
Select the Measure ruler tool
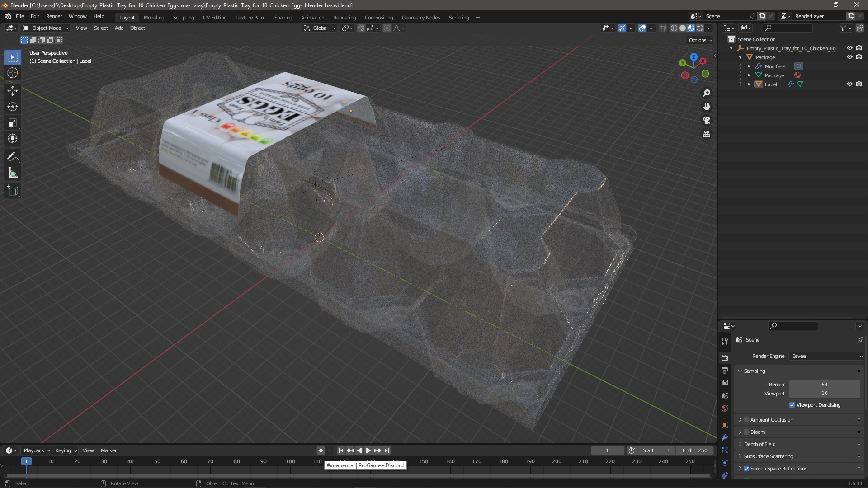point(12,173)
